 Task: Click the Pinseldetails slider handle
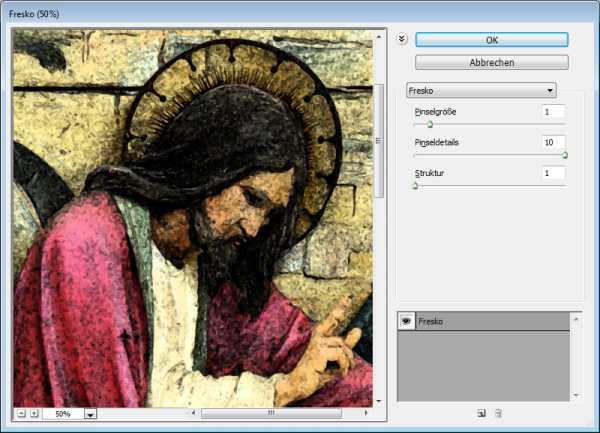coord(565,155)
